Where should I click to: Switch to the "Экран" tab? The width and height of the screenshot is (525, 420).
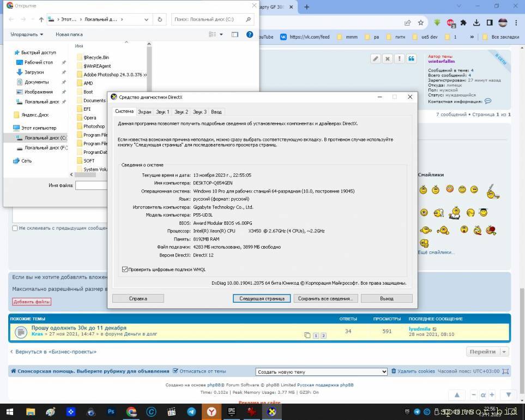tap(144, 112)
